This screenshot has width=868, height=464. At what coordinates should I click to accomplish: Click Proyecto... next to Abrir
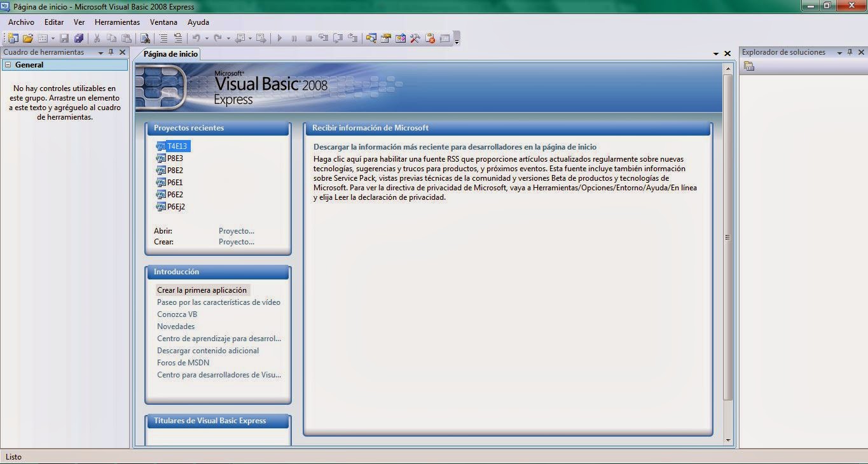tap(236, 230)
